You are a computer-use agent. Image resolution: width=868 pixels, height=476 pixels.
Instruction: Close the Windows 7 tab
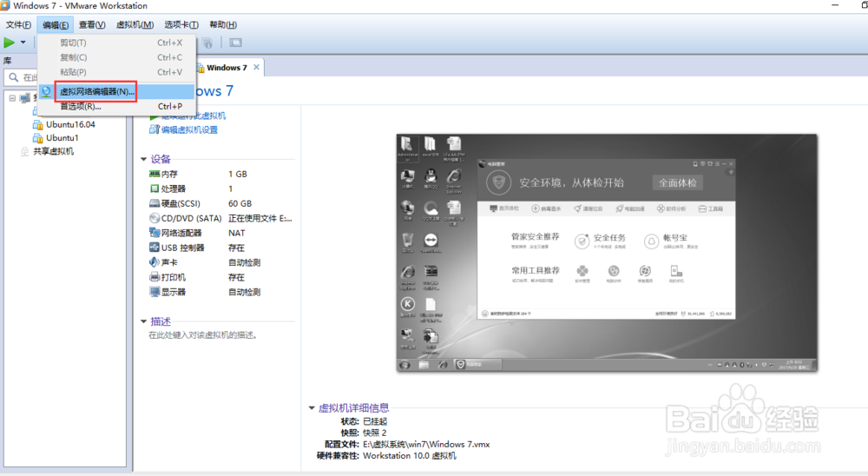coord(256,67)
